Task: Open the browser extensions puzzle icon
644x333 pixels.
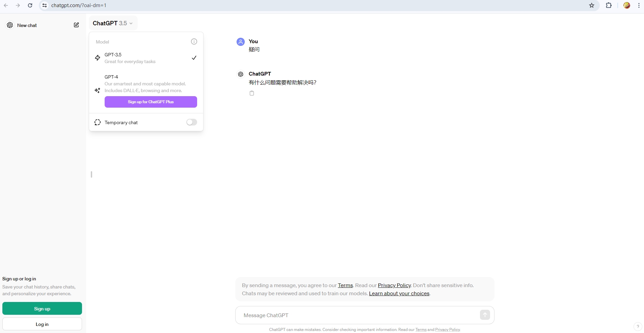Action: coord(609,5)
